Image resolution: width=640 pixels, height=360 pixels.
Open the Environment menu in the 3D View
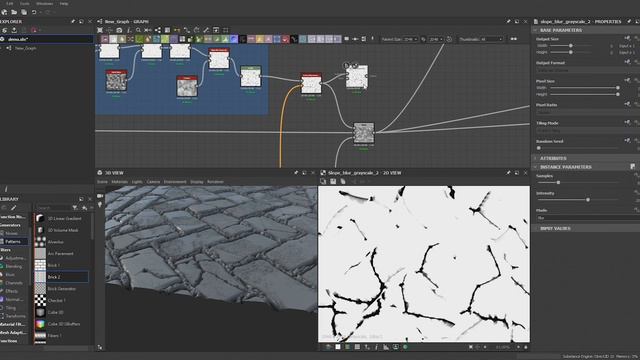[x=175, y=182]
